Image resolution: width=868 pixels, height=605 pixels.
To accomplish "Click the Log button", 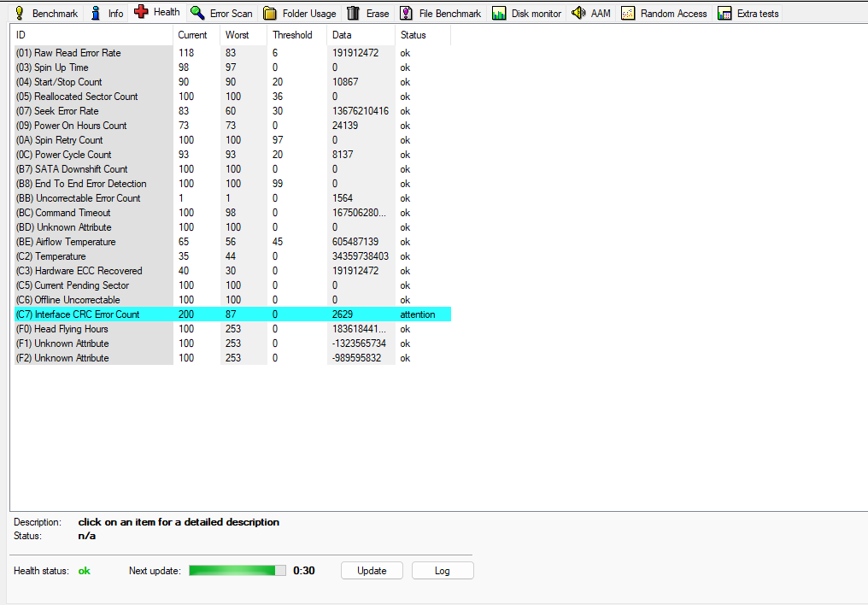I will 443,571.
